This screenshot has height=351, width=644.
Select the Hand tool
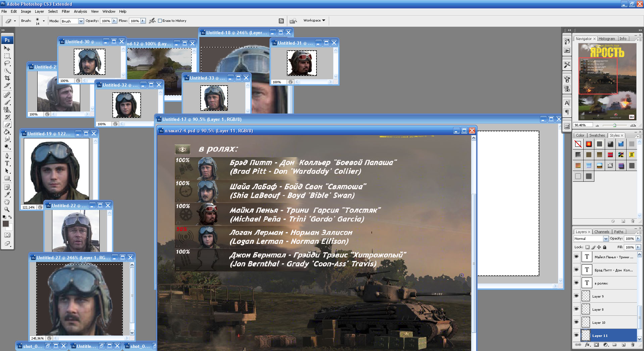(x=7, y=202)
